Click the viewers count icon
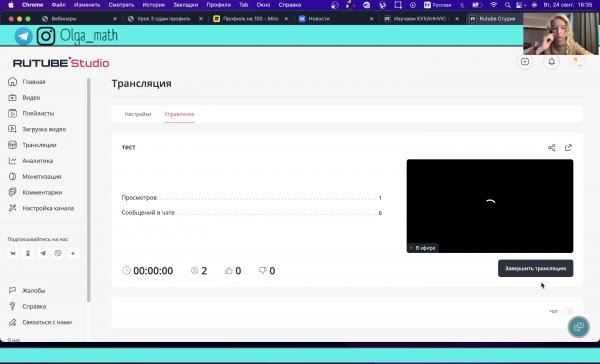The width and height of the screenshot is (600, 364). [194, 271]
